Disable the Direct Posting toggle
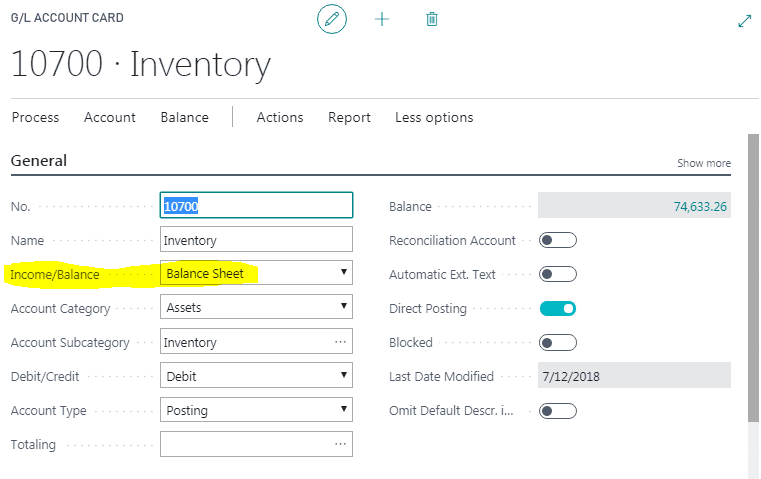The height and width of the screenshot is (479, 761). pos(558,308)
